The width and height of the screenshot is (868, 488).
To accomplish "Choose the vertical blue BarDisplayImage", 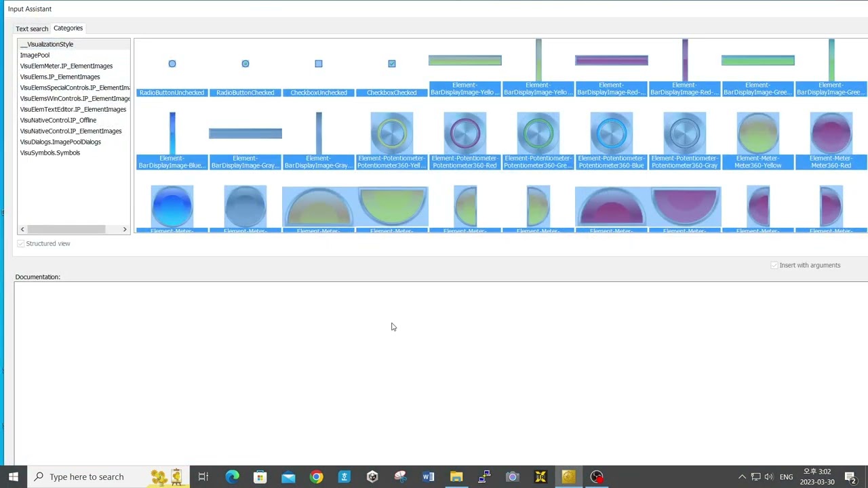I will click(172, 133).
